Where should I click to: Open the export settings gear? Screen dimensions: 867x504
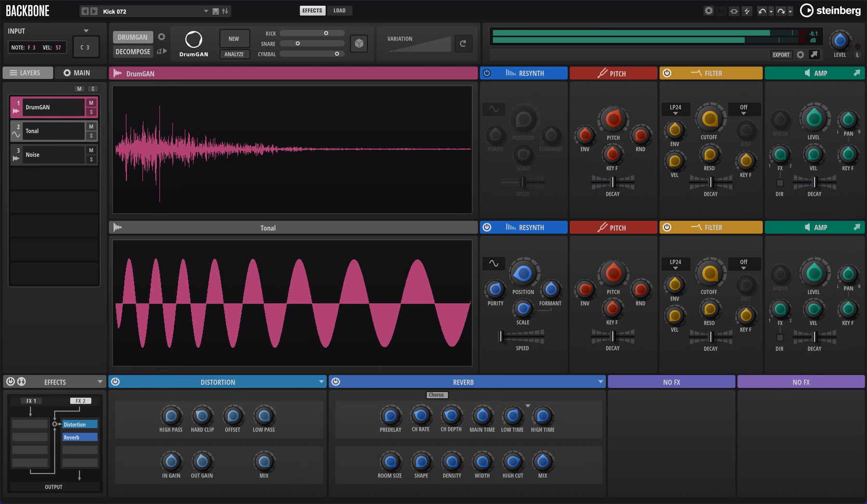[801, 55]
